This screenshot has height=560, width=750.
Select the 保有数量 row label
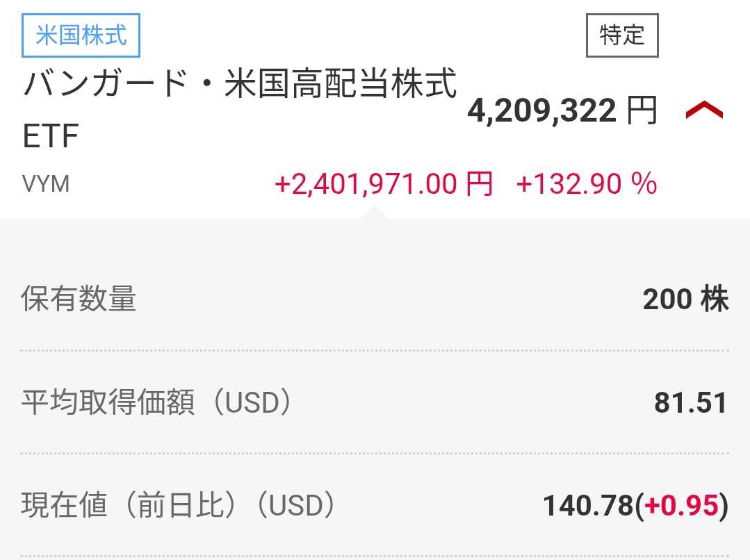click(x=79, y=299)
